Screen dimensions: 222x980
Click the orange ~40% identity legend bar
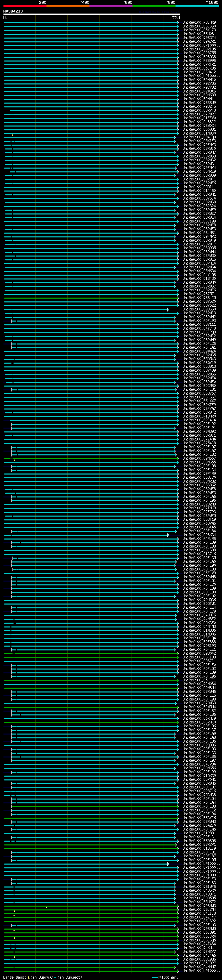click(68, 6)
